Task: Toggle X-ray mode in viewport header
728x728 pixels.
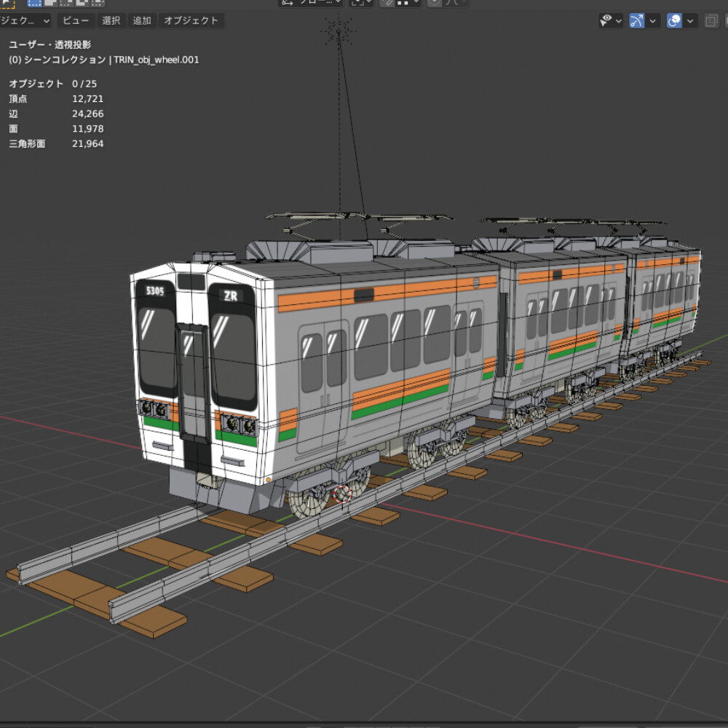Action: tap(711, 20)
